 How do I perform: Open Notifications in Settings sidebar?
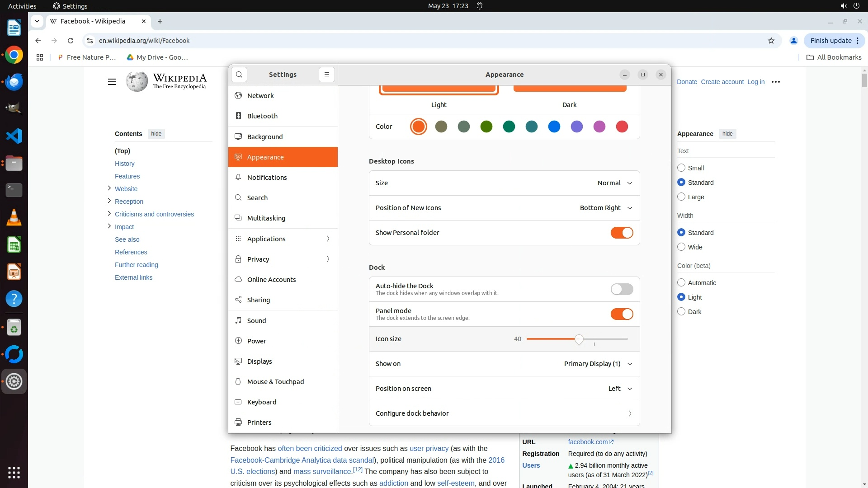(267, 178)
